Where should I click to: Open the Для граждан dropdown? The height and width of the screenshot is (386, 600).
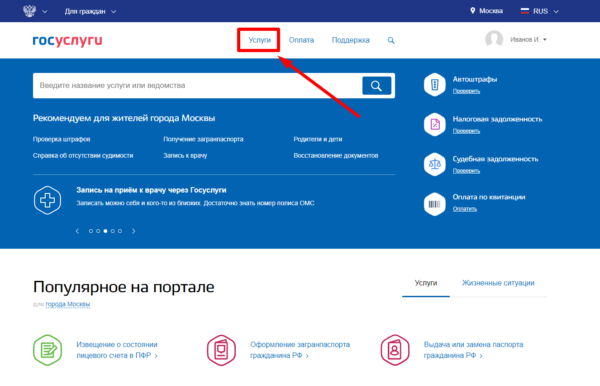(90, 11)
